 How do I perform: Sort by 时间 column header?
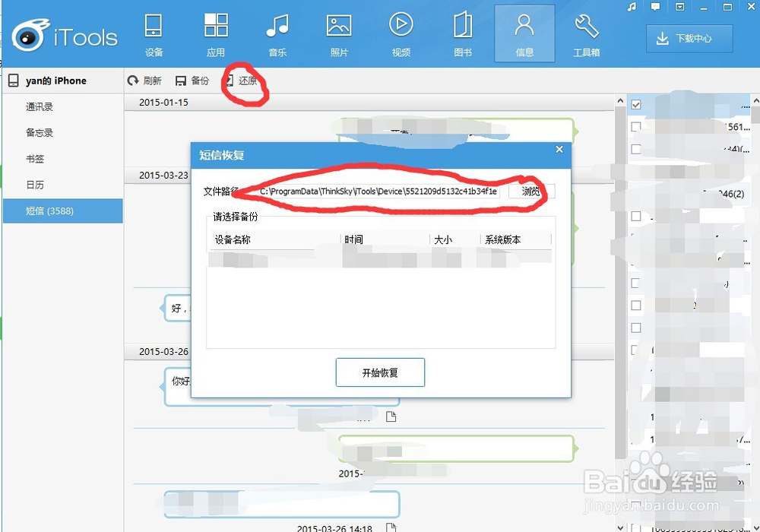tap(385, 239)
